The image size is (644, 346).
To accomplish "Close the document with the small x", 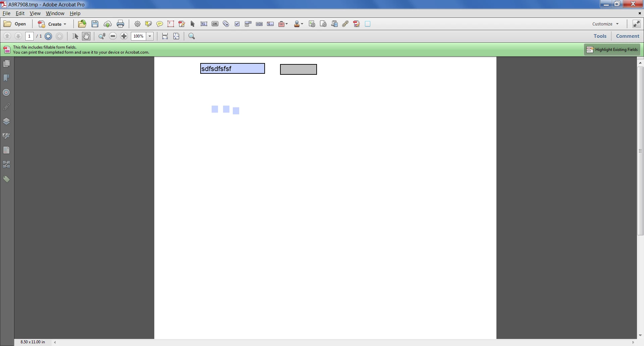I will [x=640, y=13].
